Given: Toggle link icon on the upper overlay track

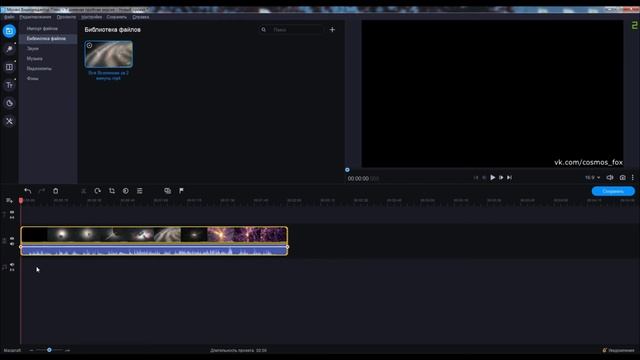Looking at the screenshot, I should click(12, 218).
